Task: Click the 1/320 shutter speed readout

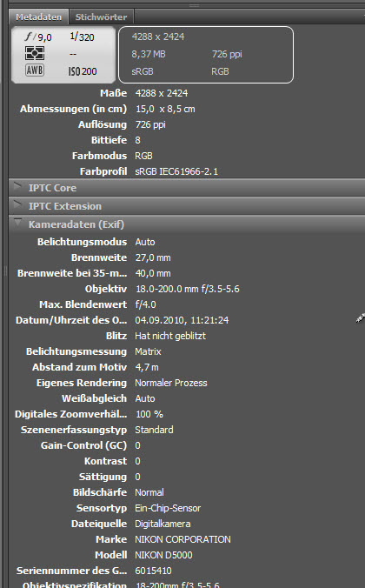Action: tap(82, 37)
